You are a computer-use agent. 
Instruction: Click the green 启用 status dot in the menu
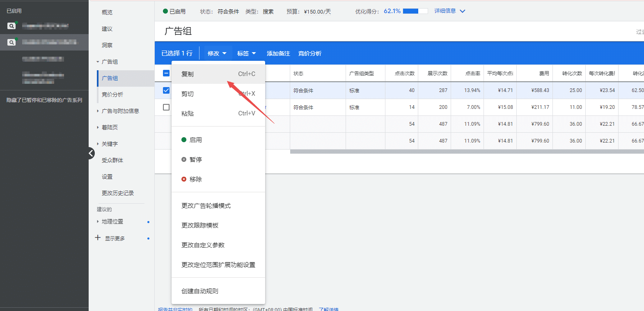click(x=184, y=140)
